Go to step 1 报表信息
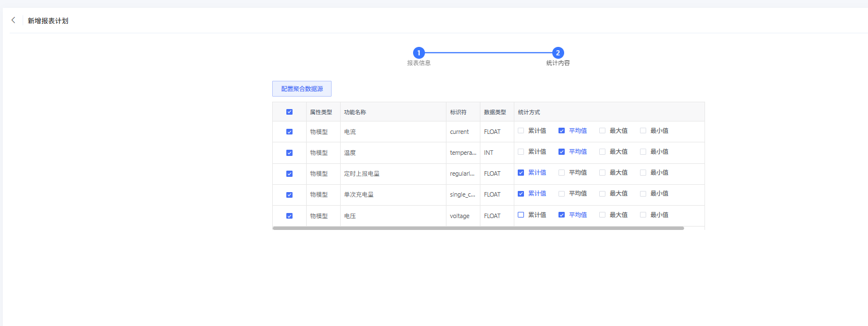 coord(419,53)
